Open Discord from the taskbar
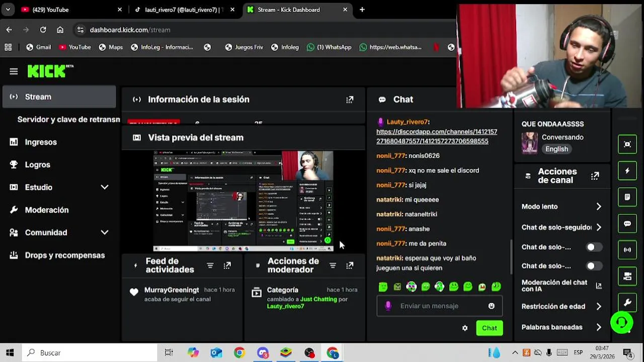Viewport: 644px width, 362px height. 263,353
